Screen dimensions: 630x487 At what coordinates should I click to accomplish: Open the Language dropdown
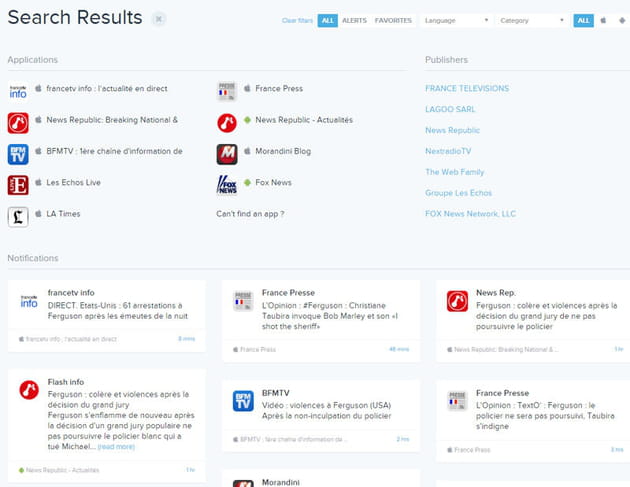click(456, 20)
